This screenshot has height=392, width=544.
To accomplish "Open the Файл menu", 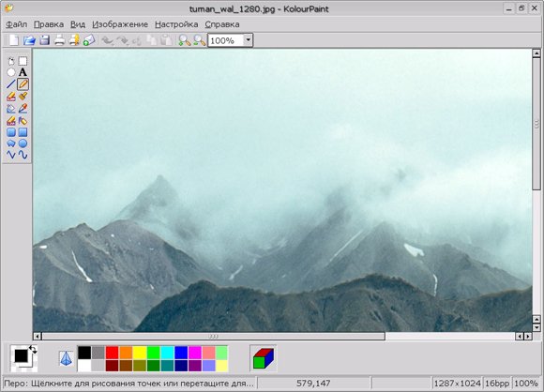I will tap(17, 24).
